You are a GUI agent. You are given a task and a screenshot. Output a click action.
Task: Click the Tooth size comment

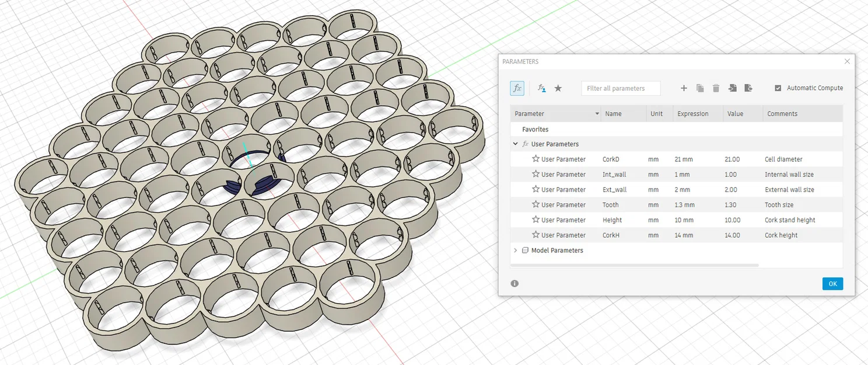coord(779,205)
